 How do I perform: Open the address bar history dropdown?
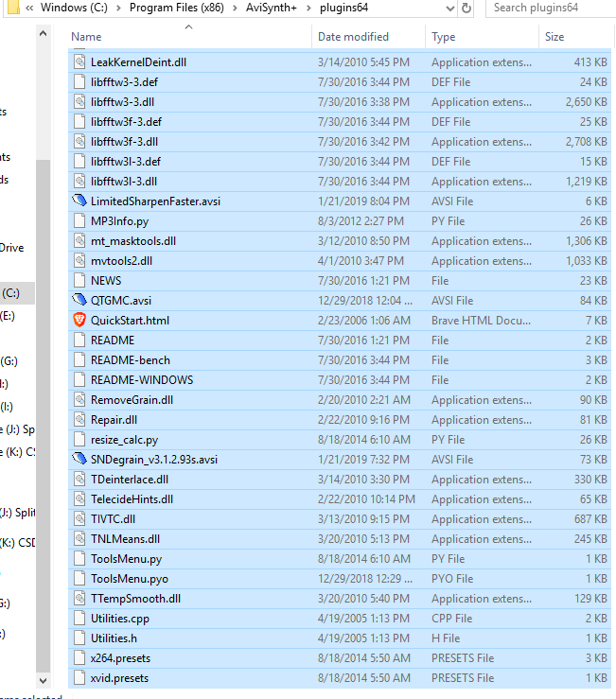[x=450, y=8]
